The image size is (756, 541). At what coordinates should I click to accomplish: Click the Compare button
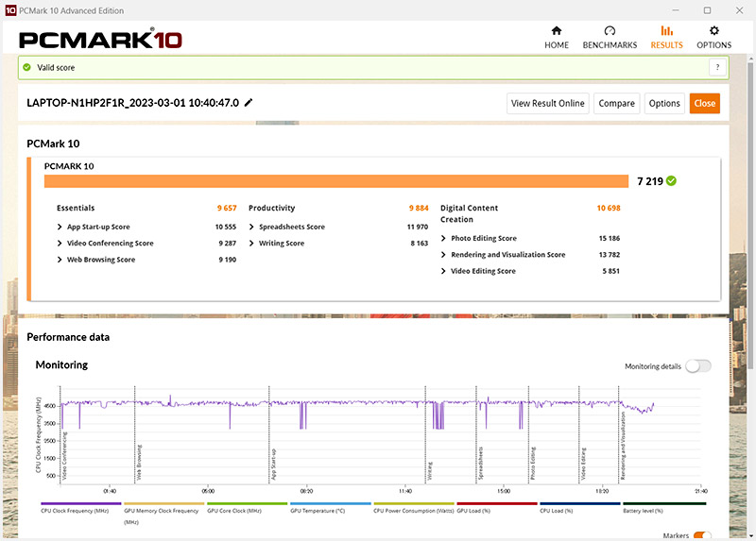pos(617,104)
